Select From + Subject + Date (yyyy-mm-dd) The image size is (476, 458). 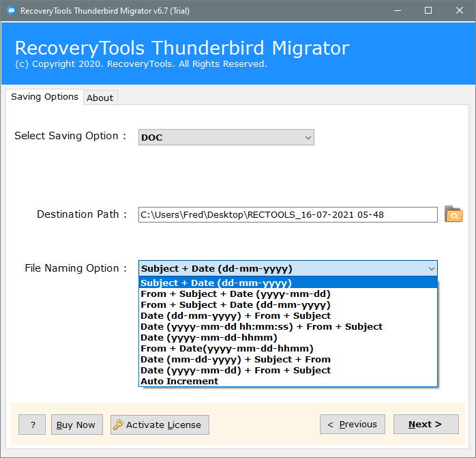[288, 294]
